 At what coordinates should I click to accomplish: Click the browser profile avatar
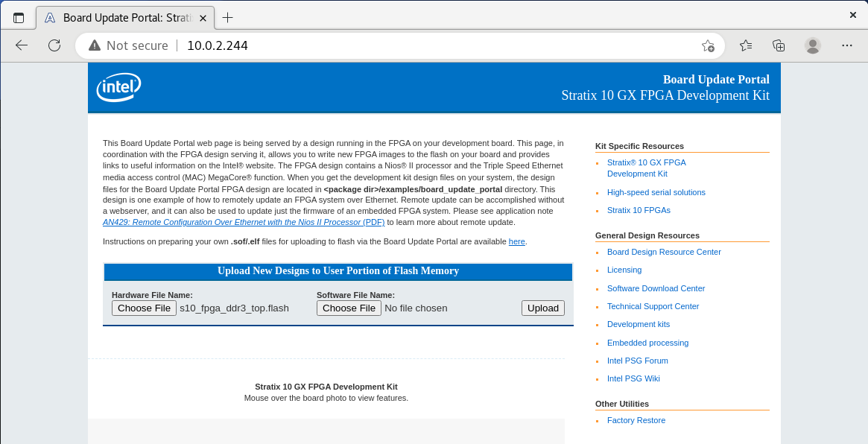click(813, 45)
